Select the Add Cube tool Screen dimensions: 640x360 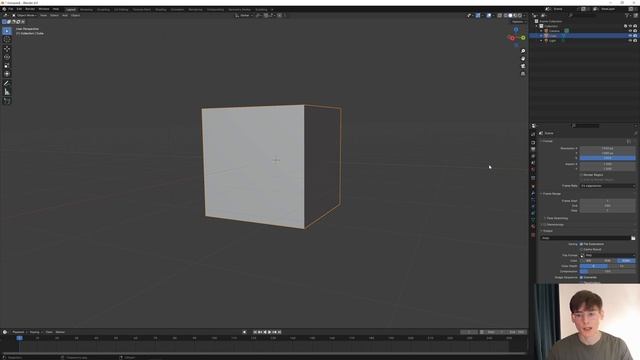pyautogui.click(x=7, y=101)
